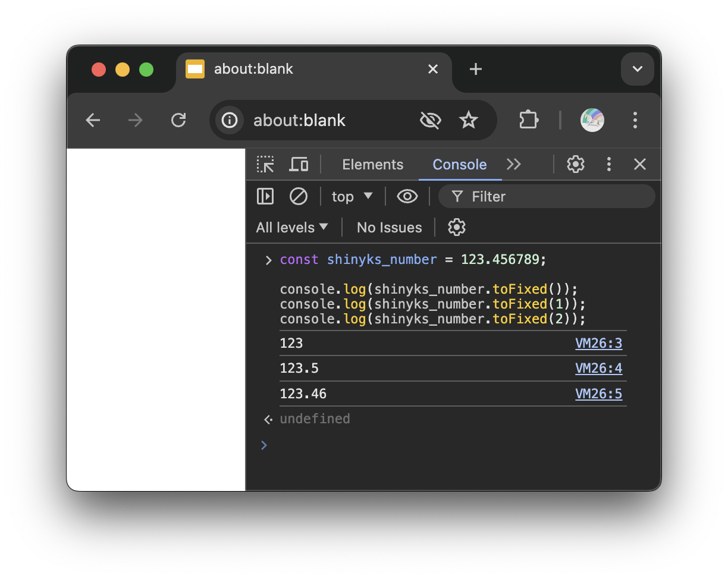This screenshot has width=728, height=579.
Task: Clear the console output
Action: 298,196
